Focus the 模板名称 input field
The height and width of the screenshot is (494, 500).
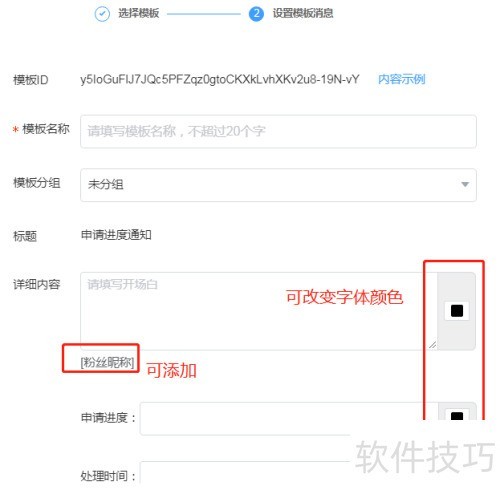click(278, 131)
